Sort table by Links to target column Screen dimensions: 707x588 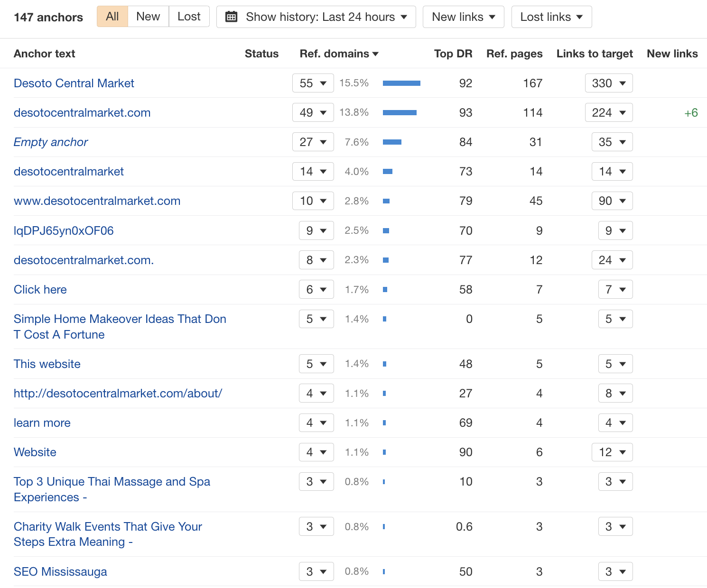[595, 54]
